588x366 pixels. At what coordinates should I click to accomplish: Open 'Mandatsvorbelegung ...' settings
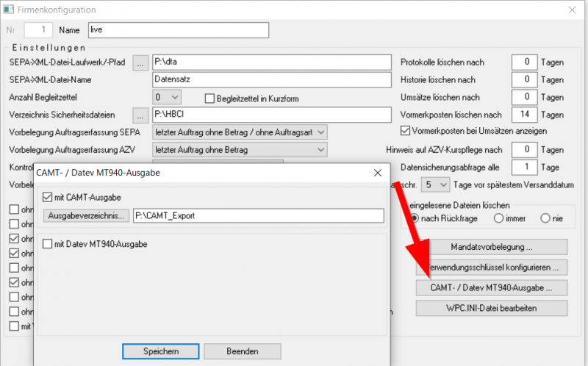492,246
